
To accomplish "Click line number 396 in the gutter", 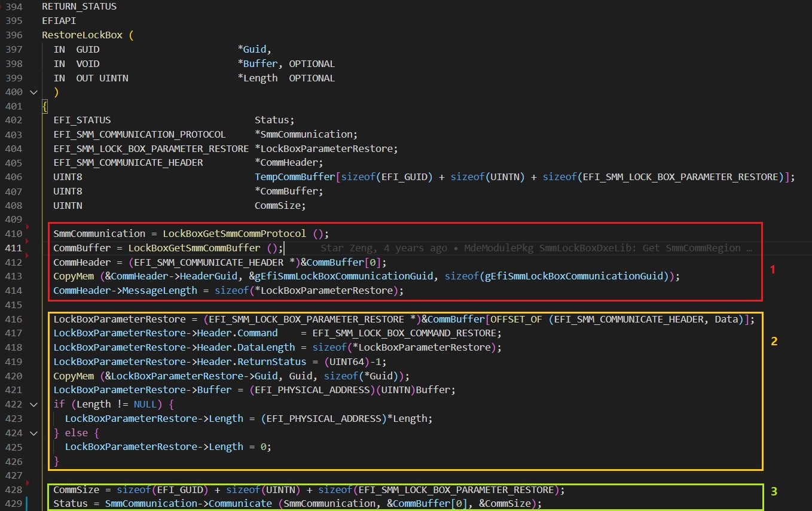I will (14, 35).
